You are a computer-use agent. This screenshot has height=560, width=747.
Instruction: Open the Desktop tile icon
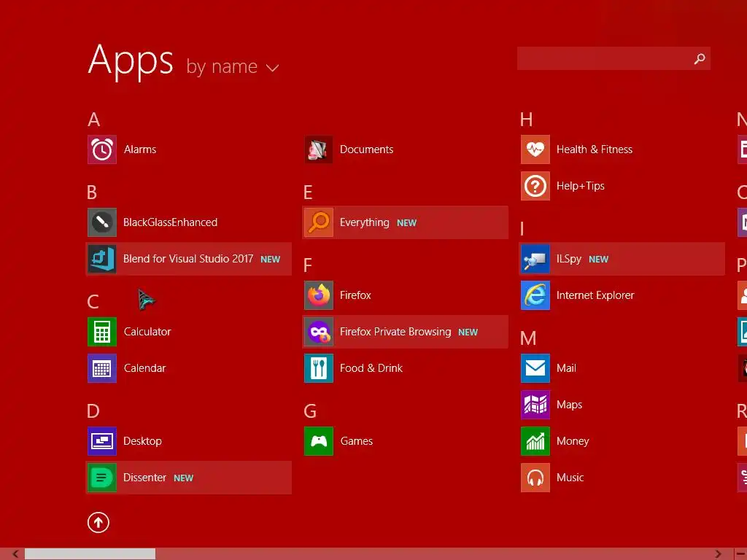pyautogui.click(x=102, y=441)
